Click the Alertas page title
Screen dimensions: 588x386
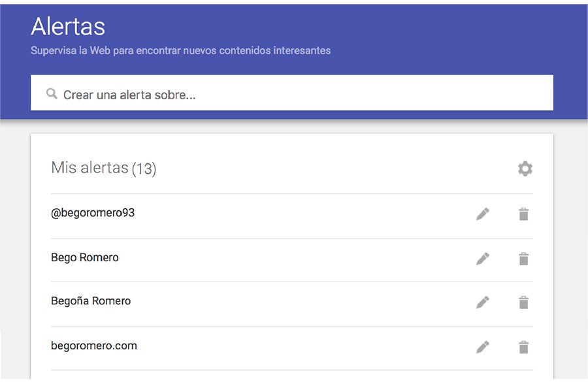coord(67,27)
